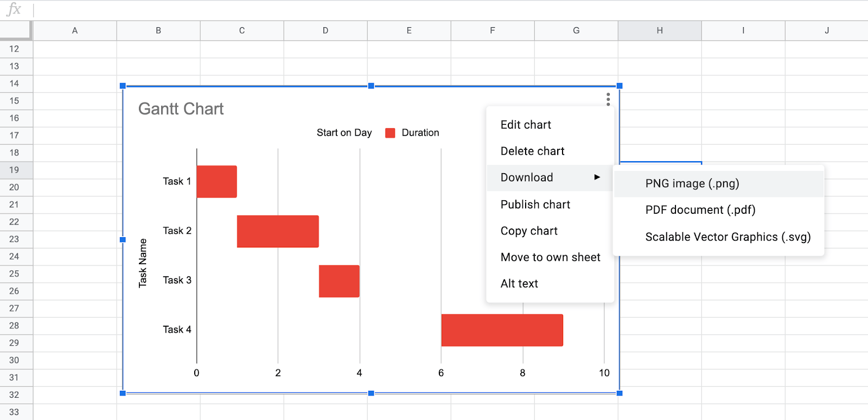The image size is (868, 420).
Task: Download chart as PNG image
Action: [x=692, y=184]
